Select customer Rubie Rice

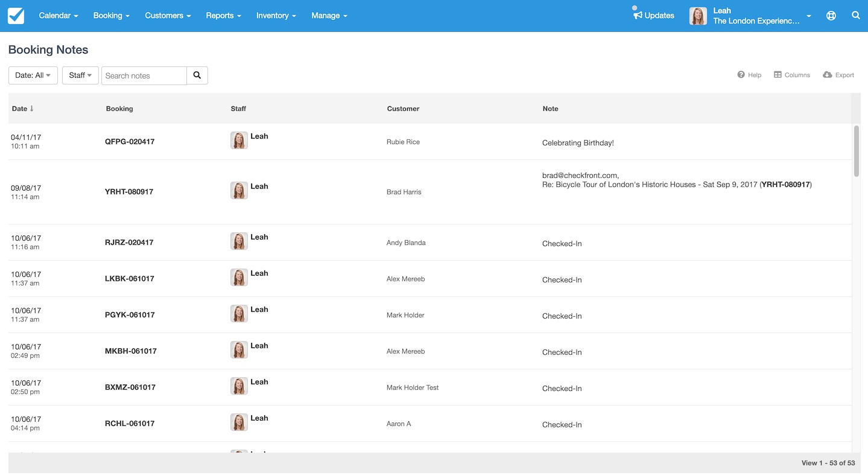[403, 142]
